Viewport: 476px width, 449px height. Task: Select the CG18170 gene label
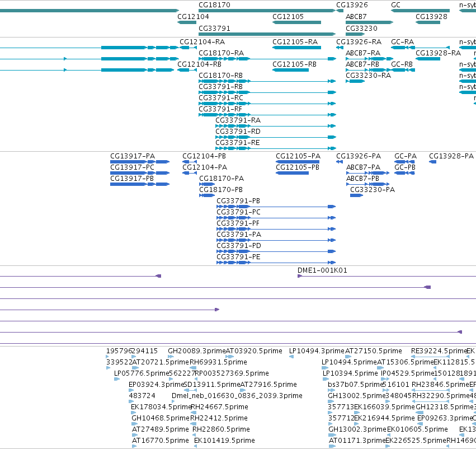click(x=214, y=5)
